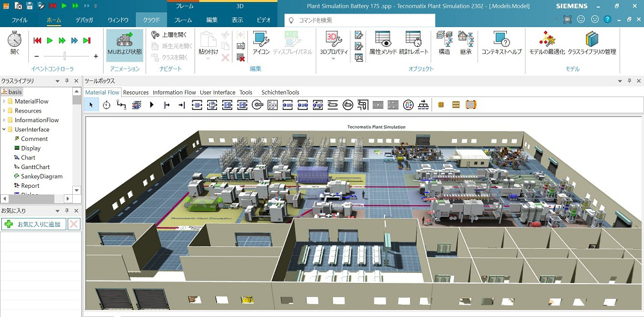Viewport: 644px width, 317px height.
Task: Switch to the ウィンドウ tab
Action: pos(118,20)
